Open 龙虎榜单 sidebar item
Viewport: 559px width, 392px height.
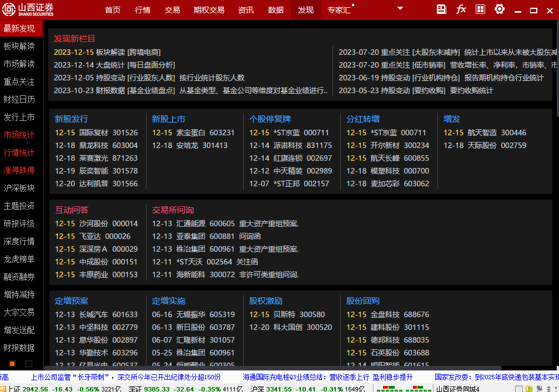[19, 259]
